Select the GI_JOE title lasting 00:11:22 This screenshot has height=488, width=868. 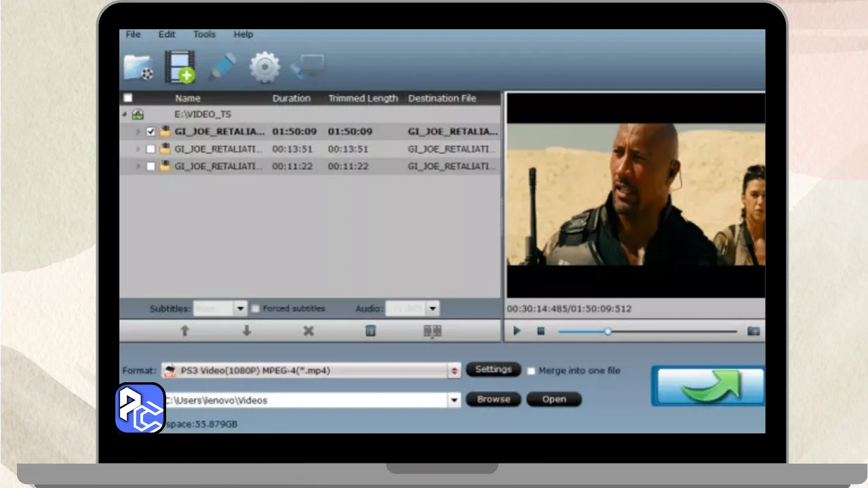click(310, 166)
